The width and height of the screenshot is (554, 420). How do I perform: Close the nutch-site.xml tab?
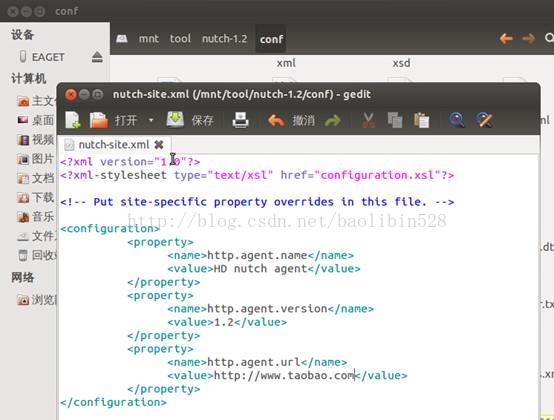point(159,144)
